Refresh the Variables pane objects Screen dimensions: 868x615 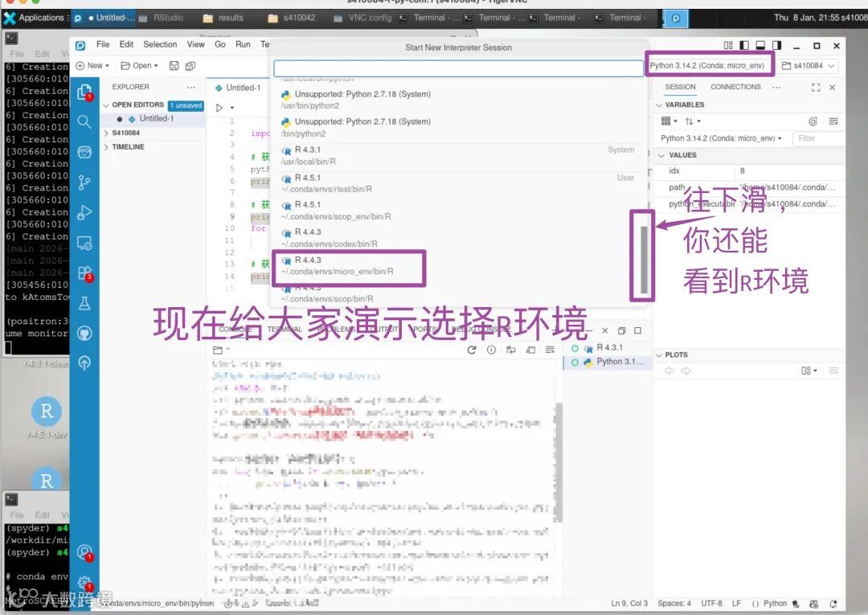[813, 121]
